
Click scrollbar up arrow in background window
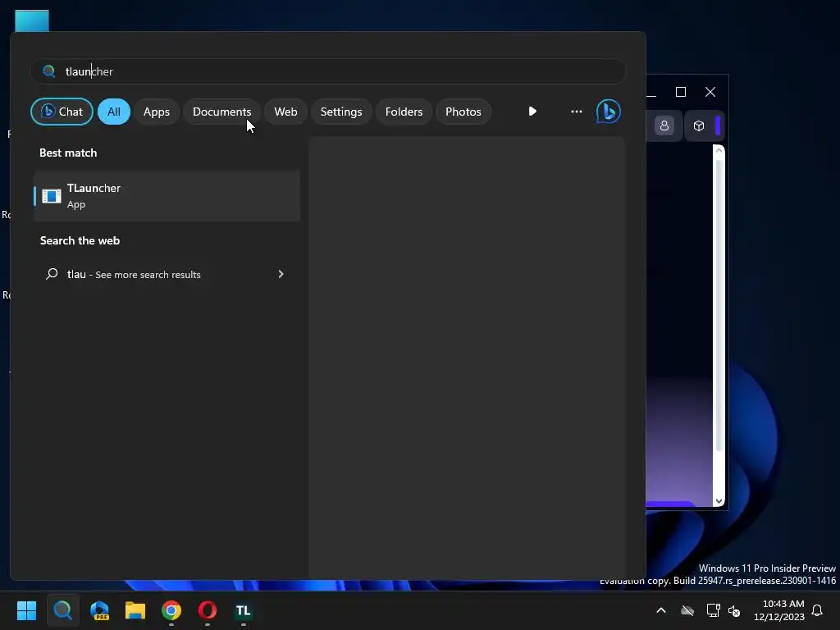point(719,151)
